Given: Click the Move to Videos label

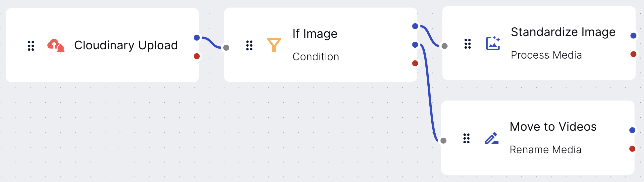Looking at the screenshot, I should [553, 127].
